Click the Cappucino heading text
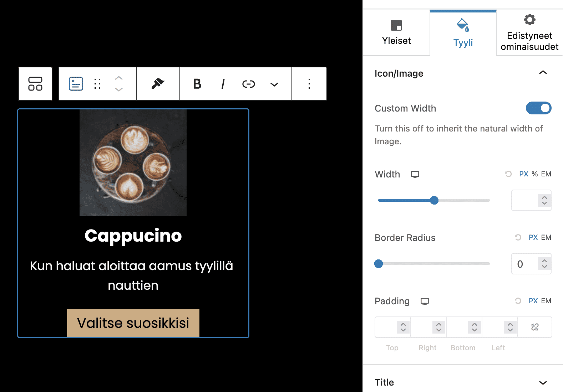 [x=133, y=236]
